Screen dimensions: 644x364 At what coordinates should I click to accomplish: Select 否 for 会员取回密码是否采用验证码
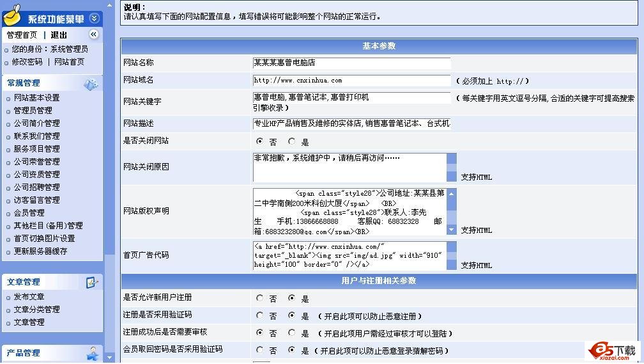click(259, 350)
